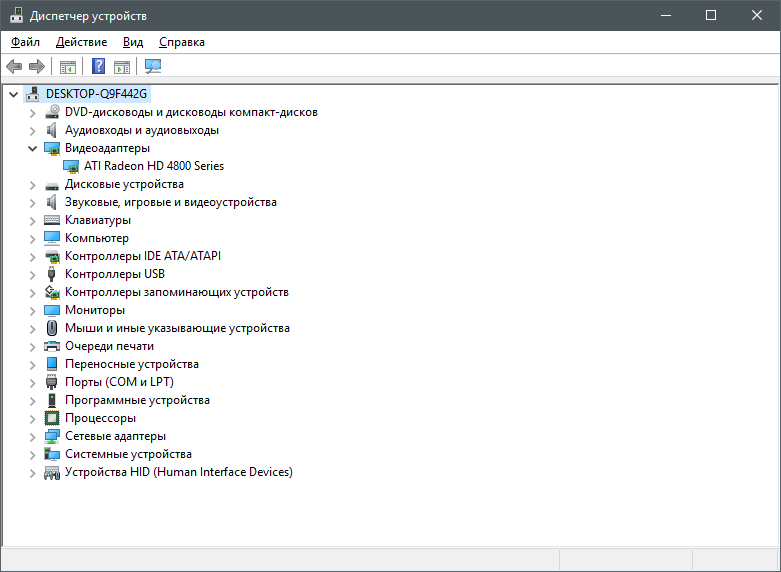Expand the Контроллеры USB node
Image resolution: width=781 pixels, height=572 pixels.
(33, 274)
